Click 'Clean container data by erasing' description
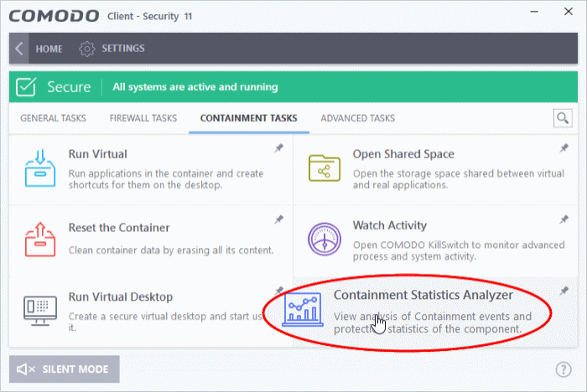The width and height of the screenshot is (587, 392). tap(171, 250)
